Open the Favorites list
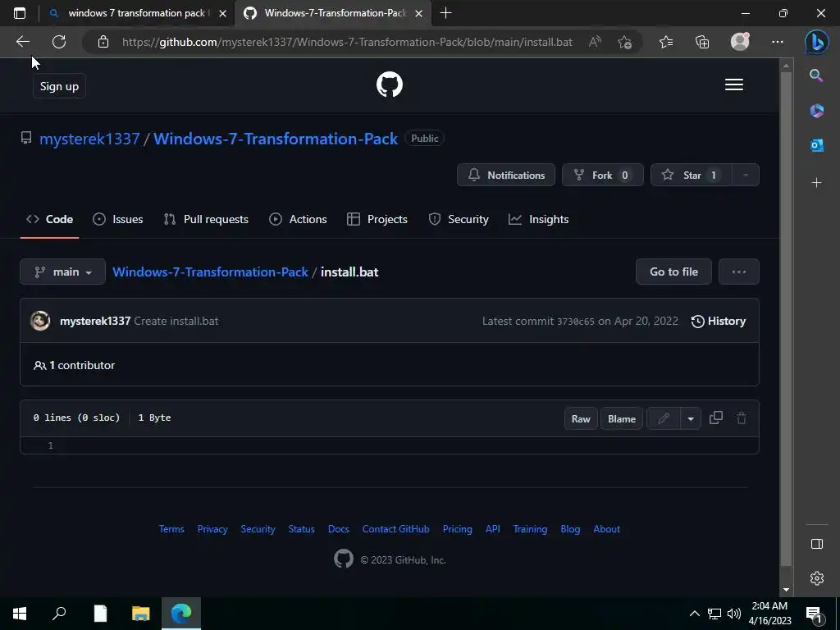The height and width of the screenshot is (630, 840). pos(666,42)
